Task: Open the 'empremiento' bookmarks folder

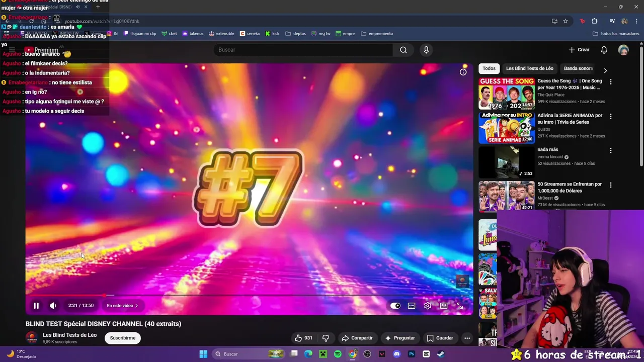Action: [x=377, y=34]
